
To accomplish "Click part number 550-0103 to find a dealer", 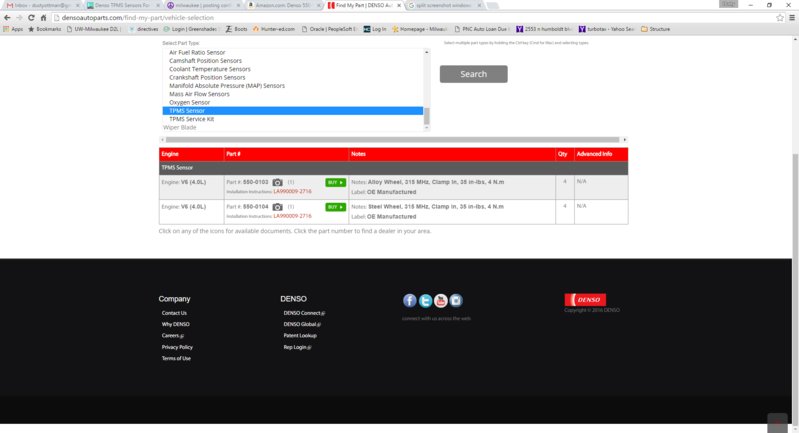I will pos(255,182).
